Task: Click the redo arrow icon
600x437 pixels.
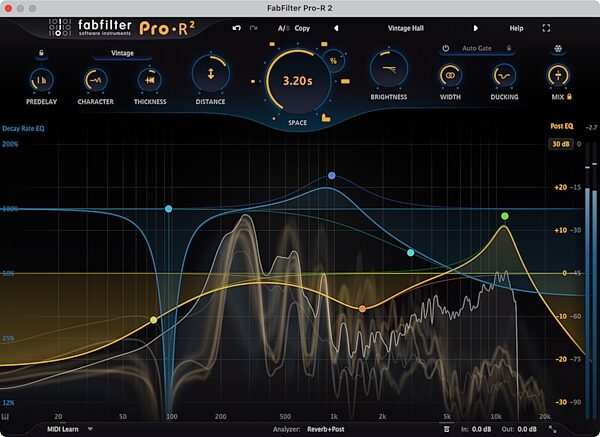Action: (253, 28)
